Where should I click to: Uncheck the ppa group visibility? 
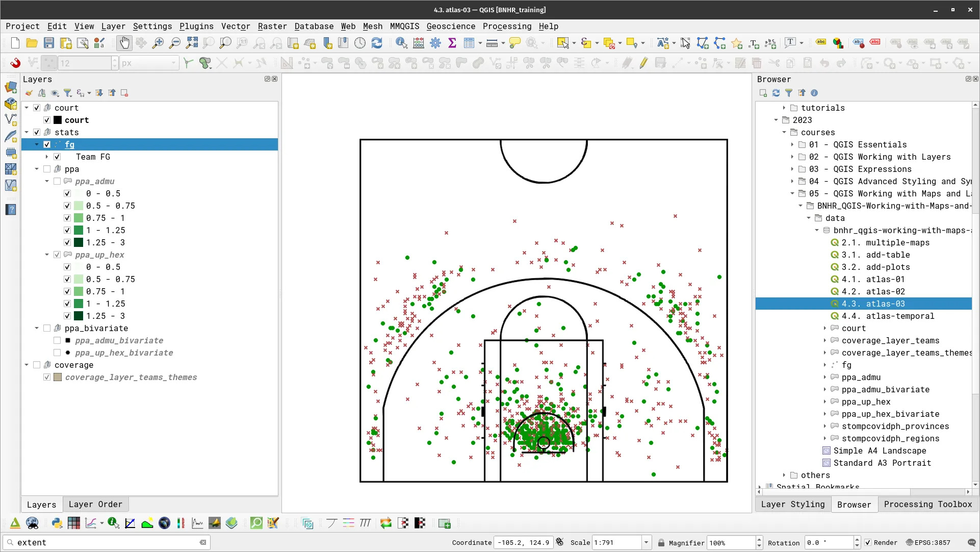click(47, 169)
